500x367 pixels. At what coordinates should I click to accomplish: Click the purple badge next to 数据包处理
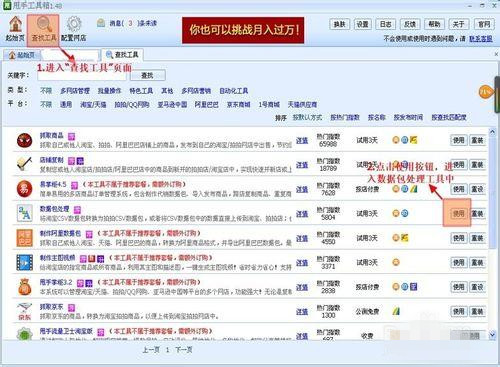77,210
